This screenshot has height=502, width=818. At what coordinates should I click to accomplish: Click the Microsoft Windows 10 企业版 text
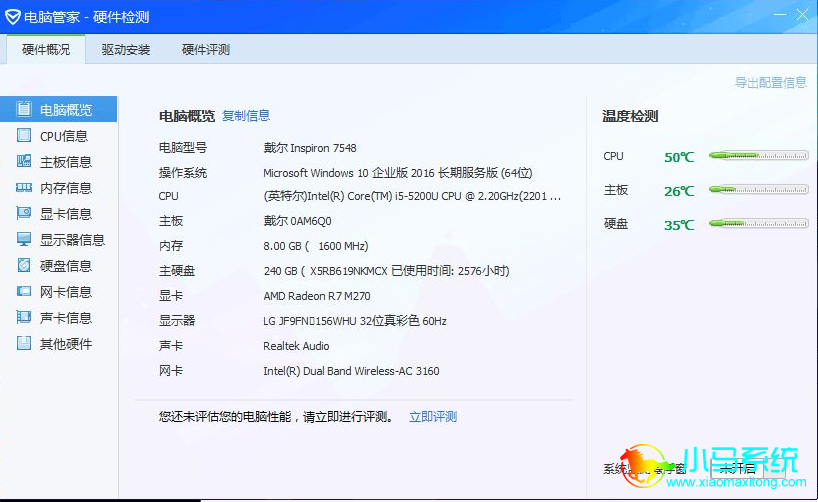[398, 173]
